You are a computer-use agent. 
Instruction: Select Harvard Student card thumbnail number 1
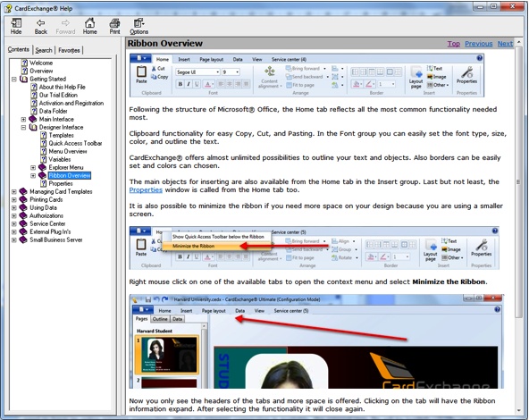pyautogui.click(x=167, y=355)
